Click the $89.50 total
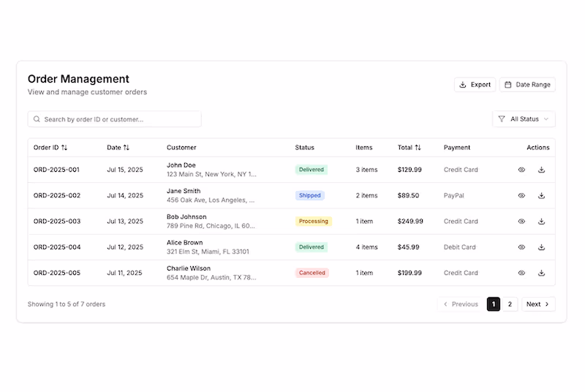The width and height of the screenshot is (585, 392). (408, 195)
